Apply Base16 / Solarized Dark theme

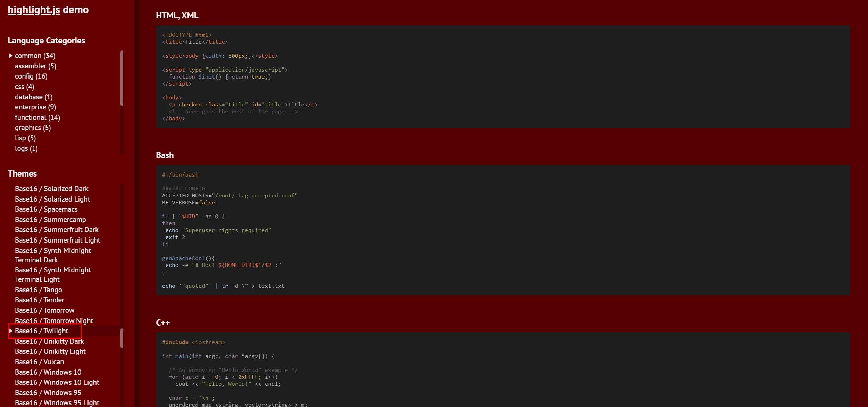51,189
